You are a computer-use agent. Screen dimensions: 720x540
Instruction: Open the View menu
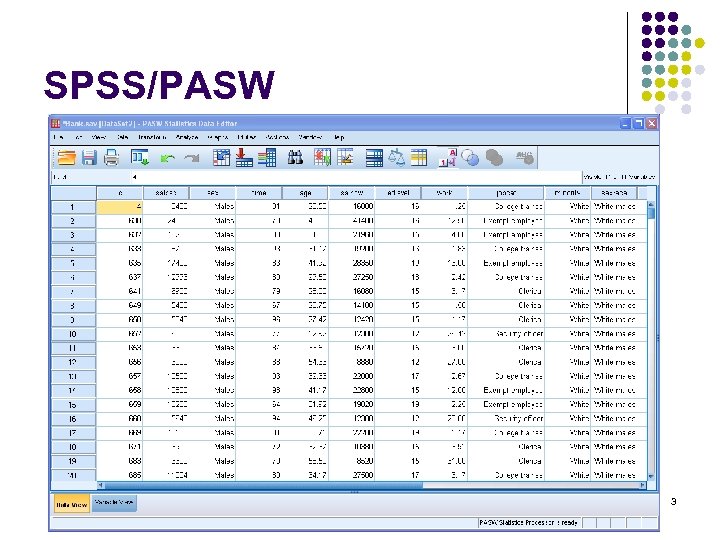pos(99,137)
